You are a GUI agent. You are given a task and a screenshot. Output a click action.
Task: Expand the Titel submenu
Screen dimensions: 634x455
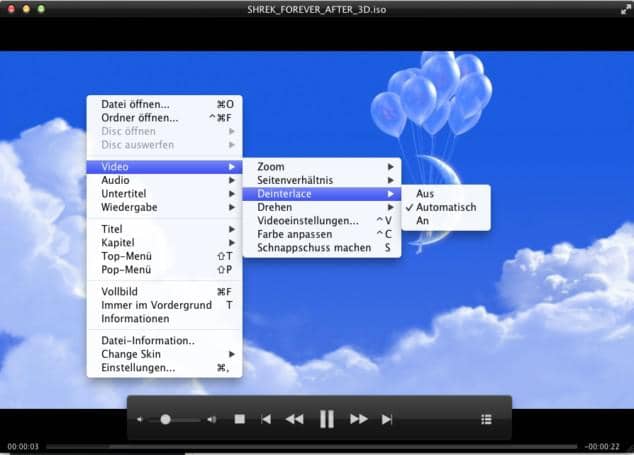[x=165, y=229]
